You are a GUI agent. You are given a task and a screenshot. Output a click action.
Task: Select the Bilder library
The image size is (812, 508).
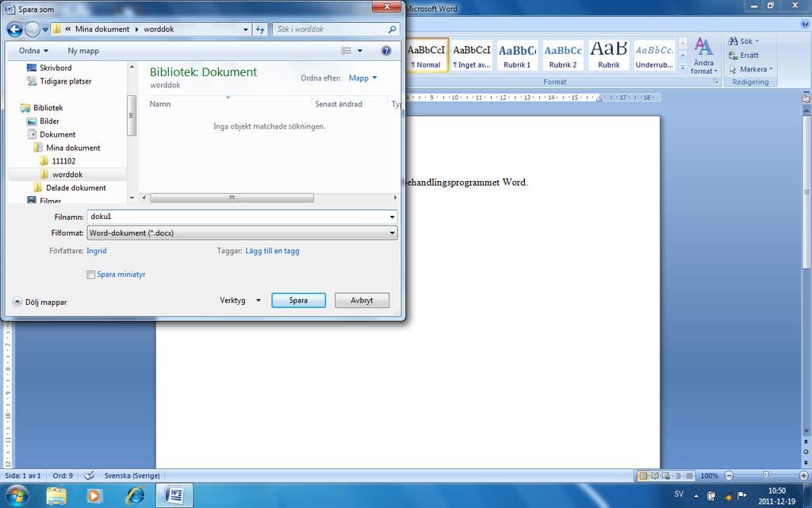pyautogui.click(x=43, y=121)
